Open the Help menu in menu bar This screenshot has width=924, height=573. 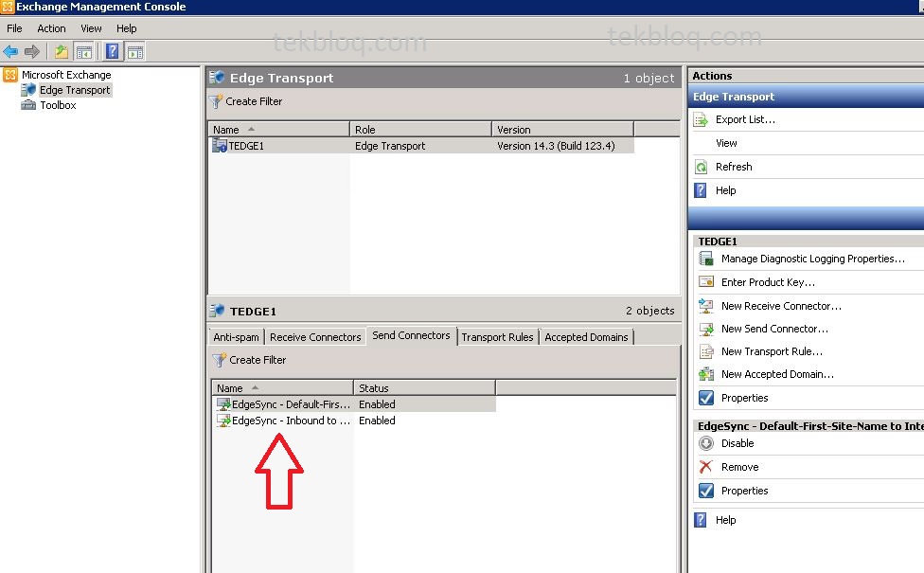tap(126, 28)
